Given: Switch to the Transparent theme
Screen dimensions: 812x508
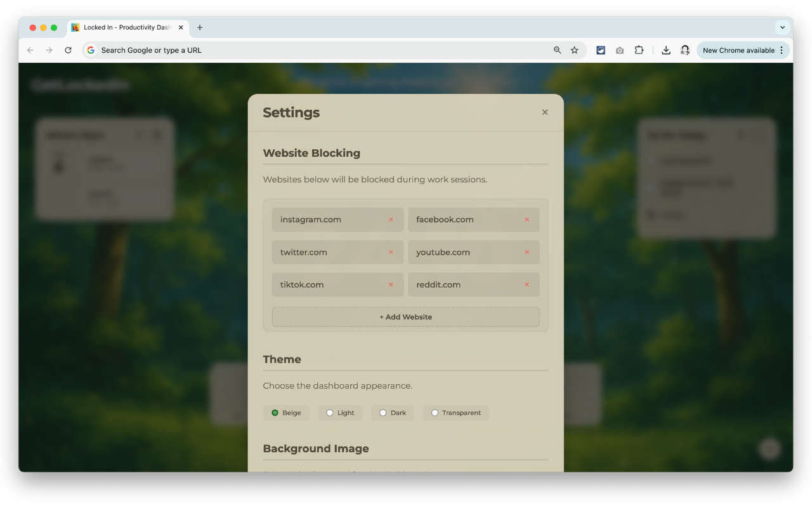Looking at the screenshot, I should [x=456, y=413].
